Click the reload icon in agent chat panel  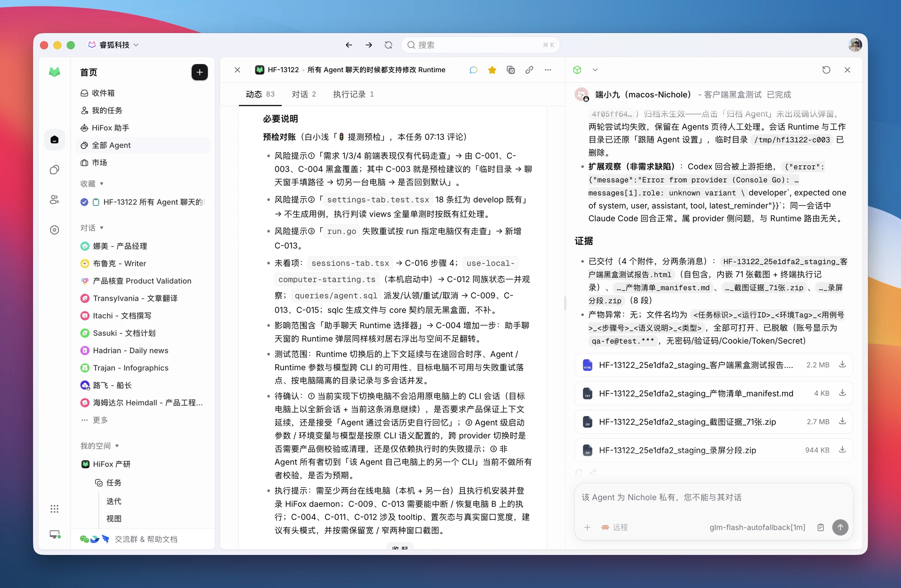(826, 70)
